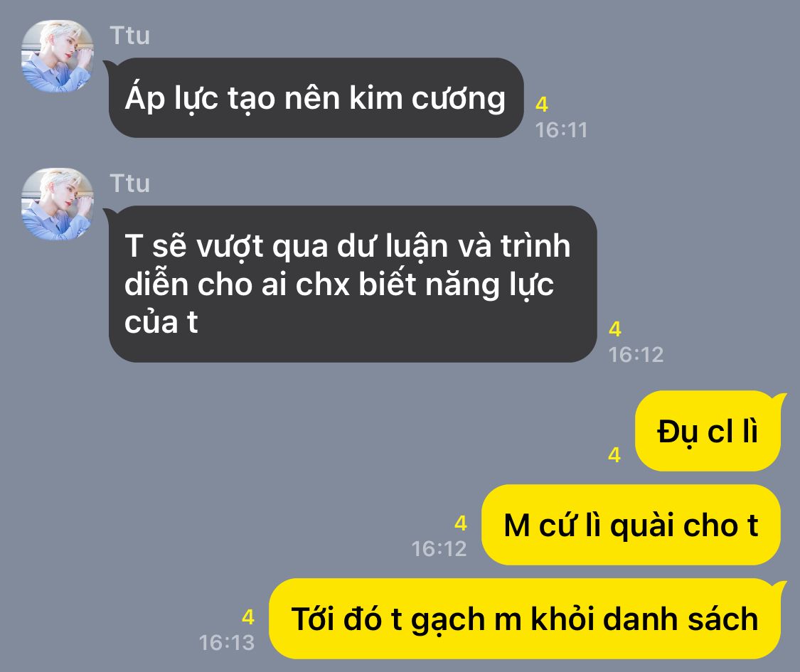This screenshot has height=672, width=800.
Task: Select the sender name Ttu above first bubble
Action: click(129, 36)
